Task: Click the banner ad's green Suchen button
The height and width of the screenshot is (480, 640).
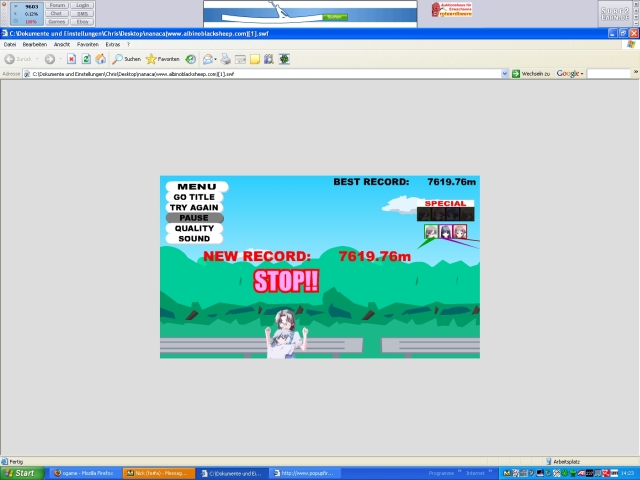Action: tap(335, 17)
